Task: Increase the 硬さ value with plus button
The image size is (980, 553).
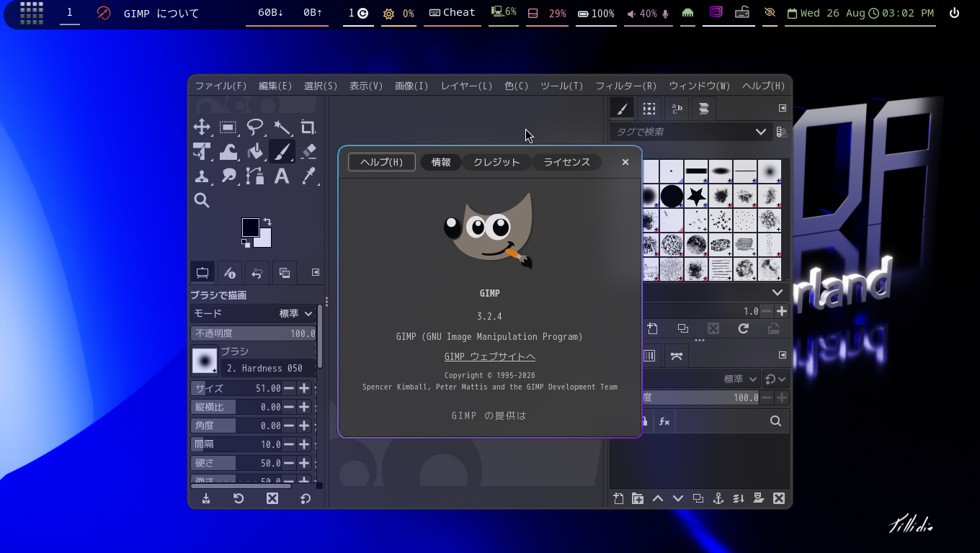Action: pos(304,463)
